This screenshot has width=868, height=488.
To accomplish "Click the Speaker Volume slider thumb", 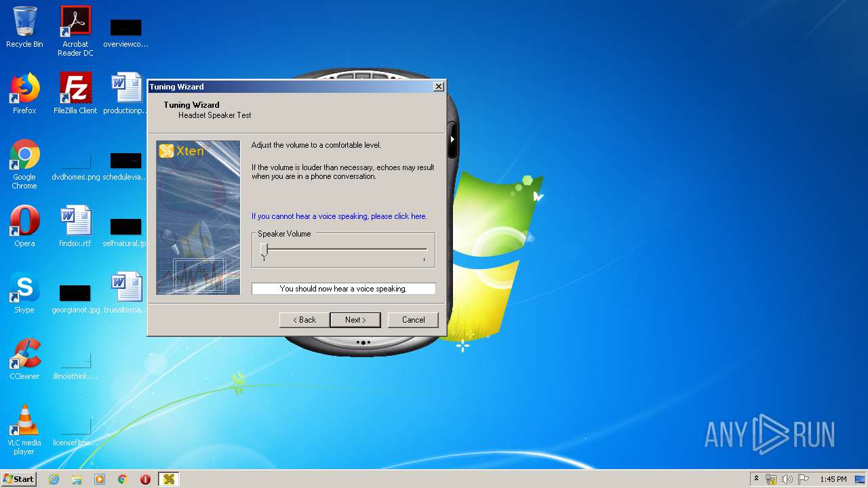I will tap(264, 251).
